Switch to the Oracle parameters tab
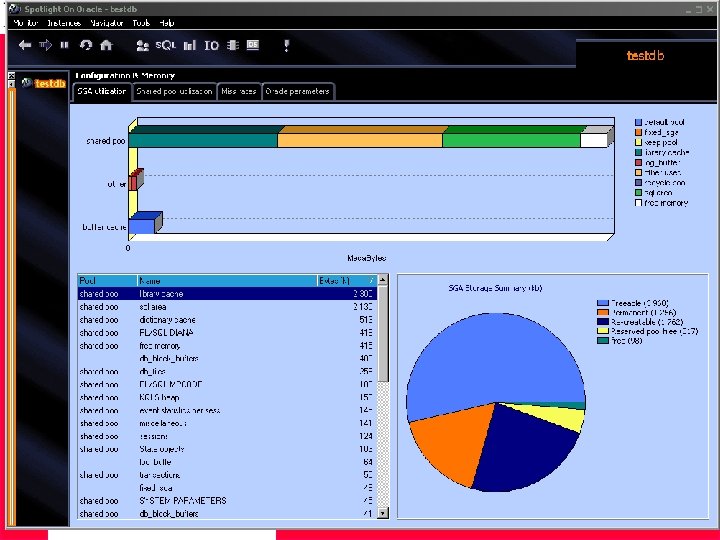Screen dimensions: 720x540 click(x=298, y=91)
